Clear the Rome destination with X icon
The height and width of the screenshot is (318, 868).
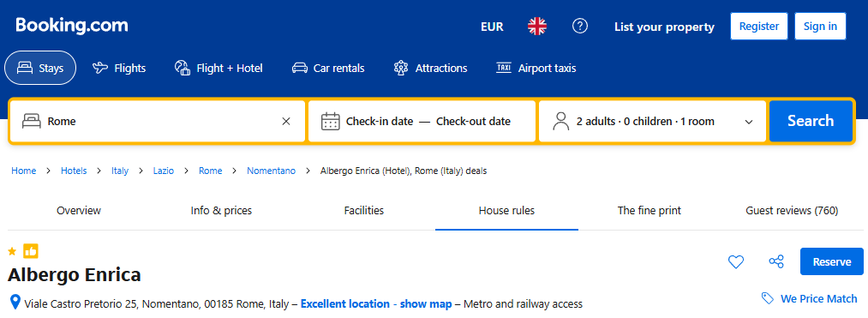tap(286, 122)
